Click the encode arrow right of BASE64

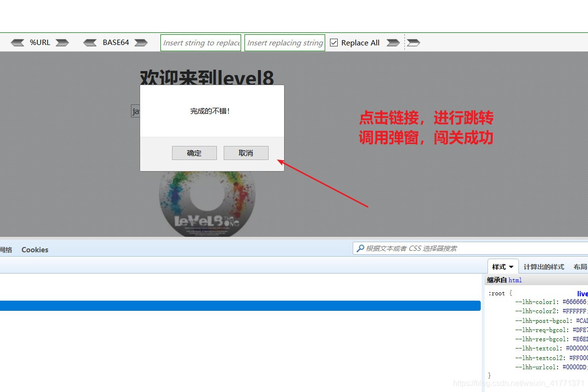[141, 43]
